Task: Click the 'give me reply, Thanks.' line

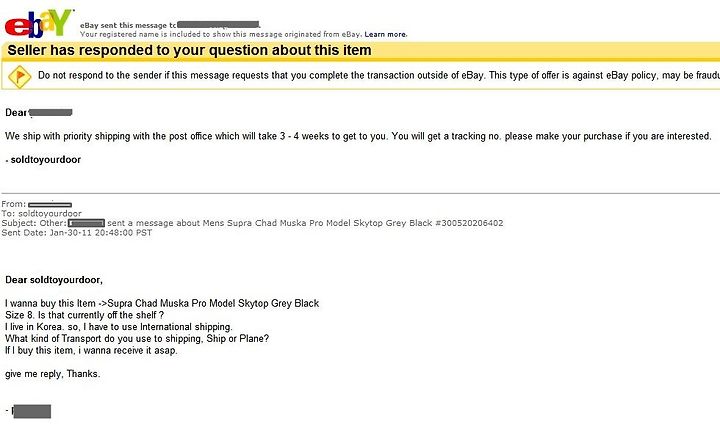Action: click(52, 374)
